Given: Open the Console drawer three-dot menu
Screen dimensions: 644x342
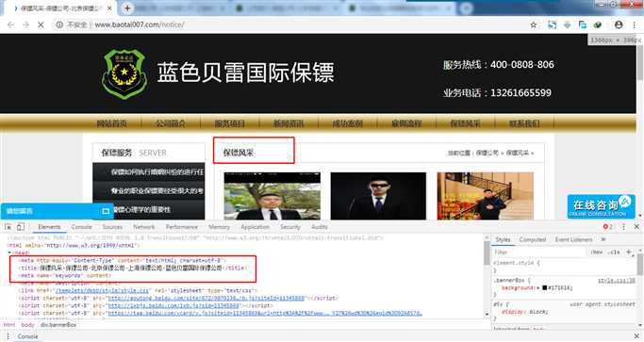Looking at the screenshot, I should (x=8, y=336).
